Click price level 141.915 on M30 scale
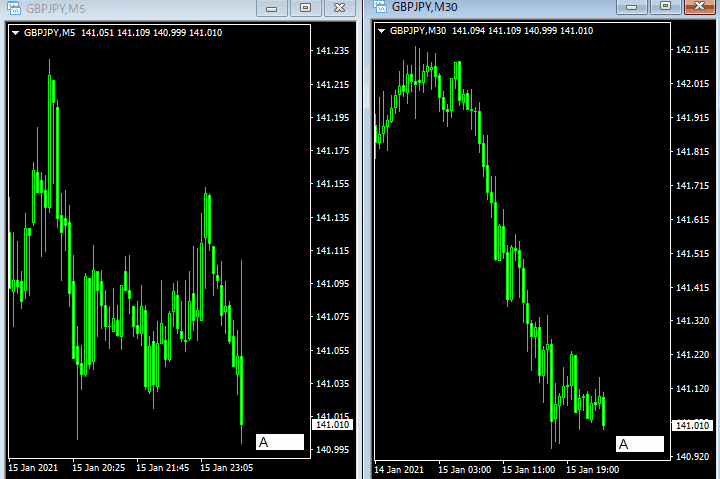Image resolution: width=720 pixels, height=479 pixels. click(x=692, y=118)
